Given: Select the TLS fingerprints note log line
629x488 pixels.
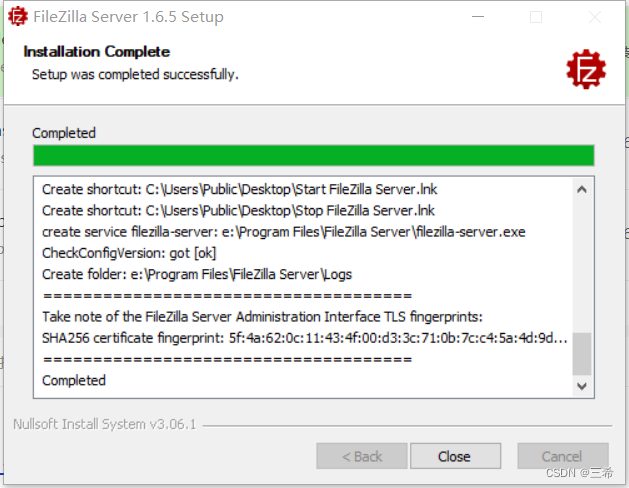Looking at the screenshot, I should click(x=262, y=317).
